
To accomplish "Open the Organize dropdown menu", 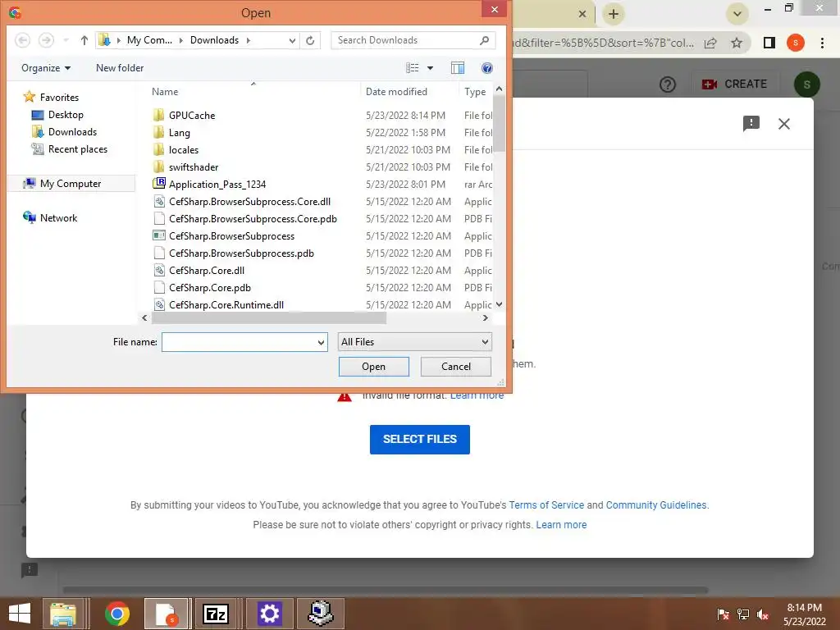I will pos(46,68).
